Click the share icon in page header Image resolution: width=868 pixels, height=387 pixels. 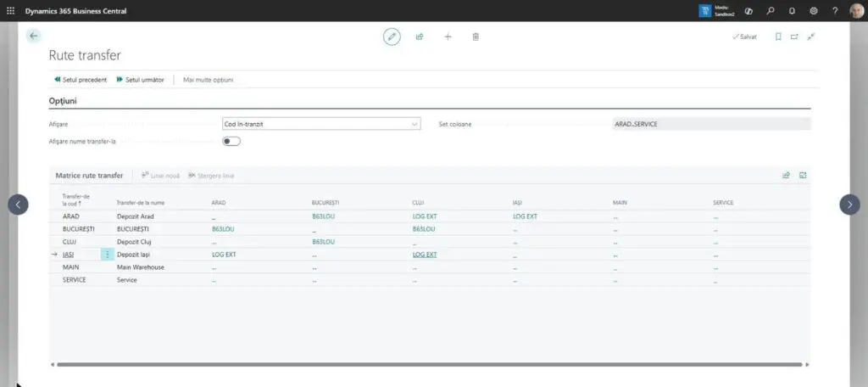[420, 36]
